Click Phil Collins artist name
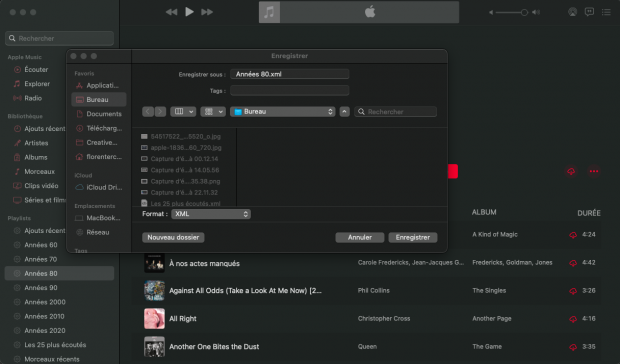 click(x=374, y=290)
